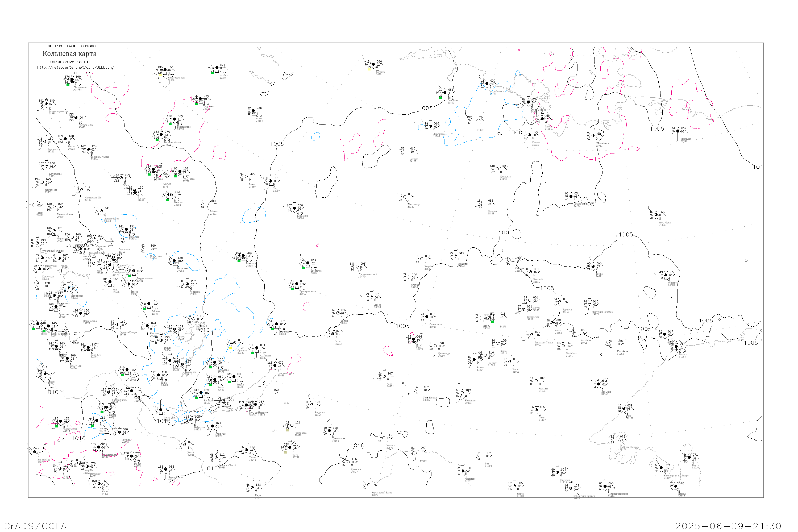Select the Туруханск filled station circle

(x=201, y=99)
